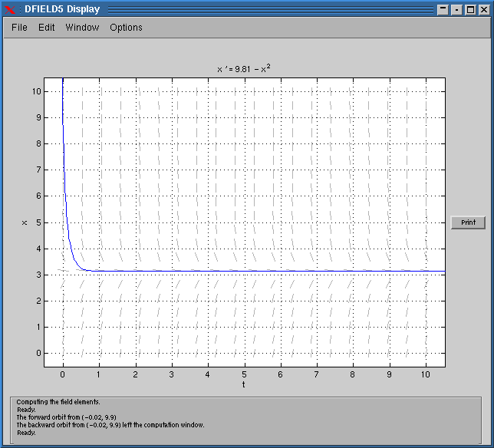Click the red X window-menu icon in title bar
This screenshot has height=448, width=494.
(10, 9)
